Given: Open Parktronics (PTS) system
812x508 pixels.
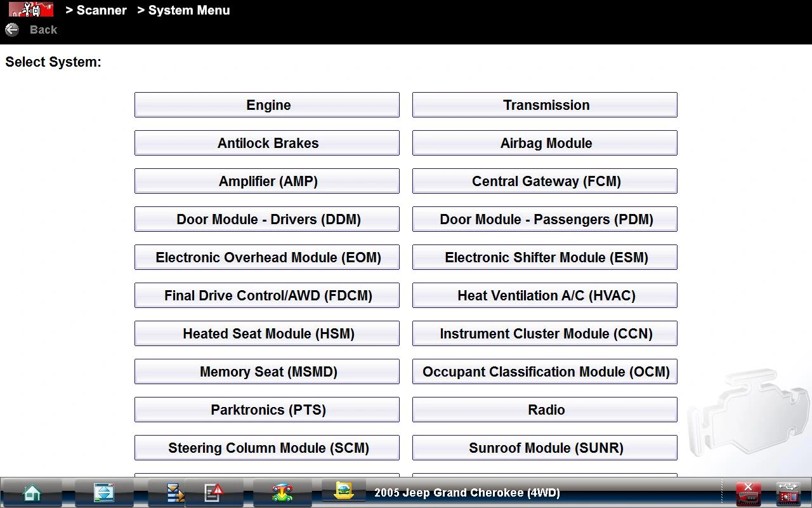Looking at the screenshot, I should tap(267, 410).
